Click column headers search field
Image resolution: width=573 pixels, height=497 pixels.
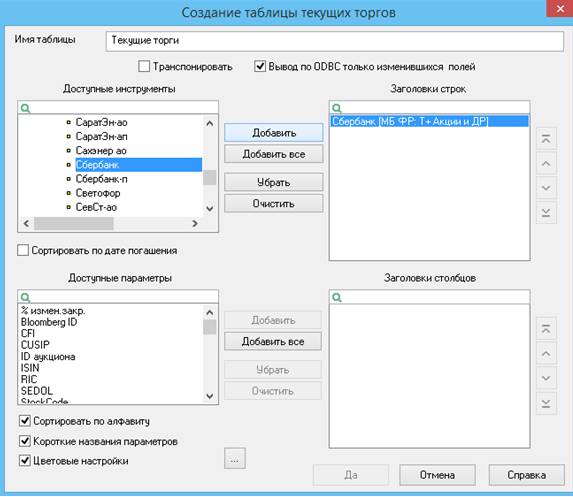429,297
